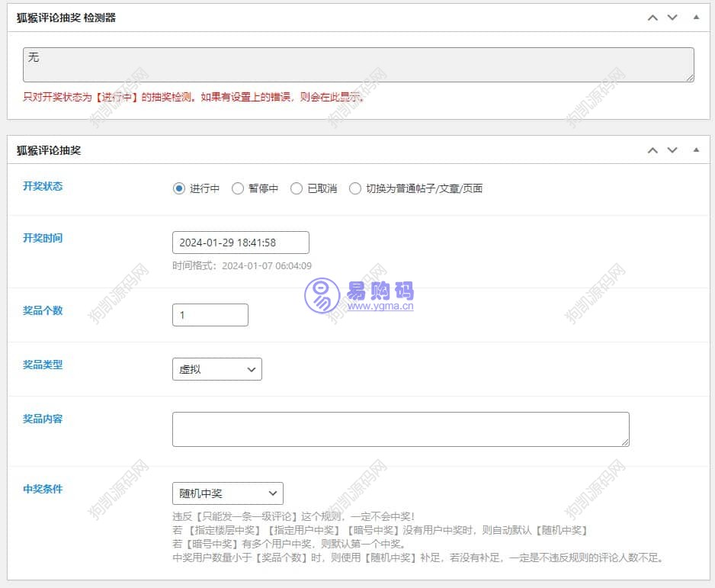Screen dimensions: 715x588
Task: Move 检测器 panel up using arrow
Action: tap(652, 18)
